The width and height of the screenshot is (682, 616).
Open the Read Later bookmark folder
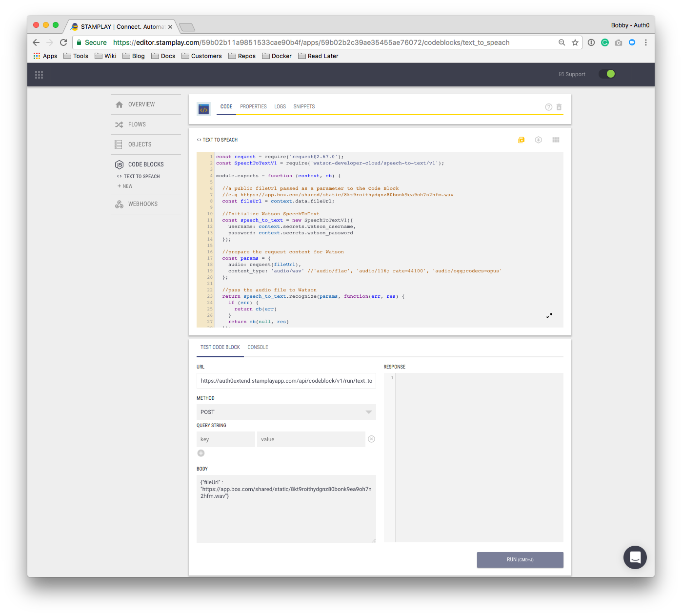(x=318, y=56)
